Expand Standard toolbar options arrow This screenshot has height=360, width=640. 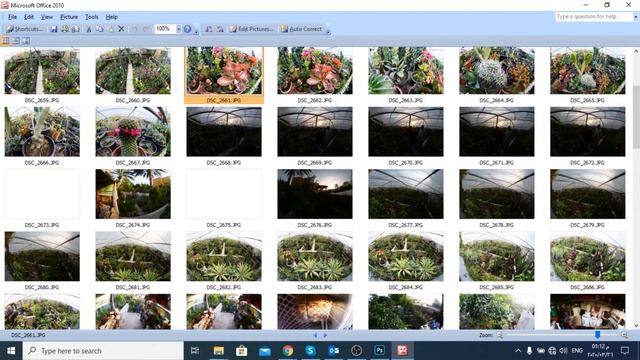click(x=196, y=31)
